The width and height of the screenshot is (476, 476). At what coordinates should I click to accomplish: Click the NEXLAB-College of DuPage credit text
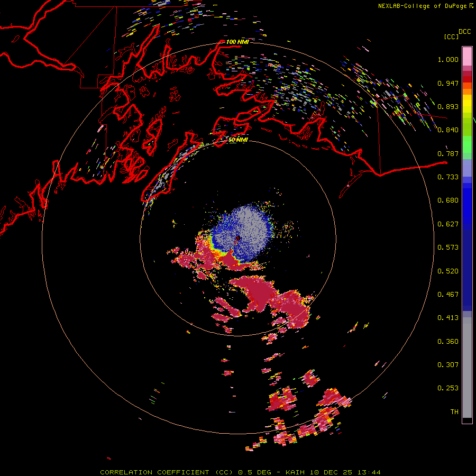[423, 6]
